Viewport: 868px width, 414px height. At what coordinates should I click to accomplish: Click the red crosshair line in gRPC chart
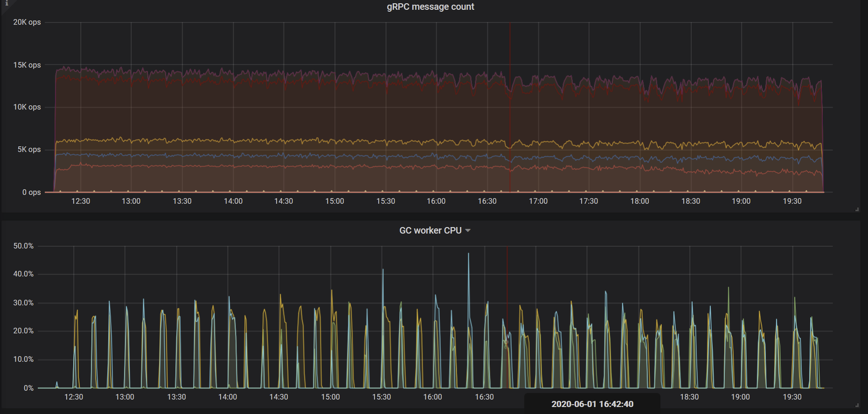(510, 107)
